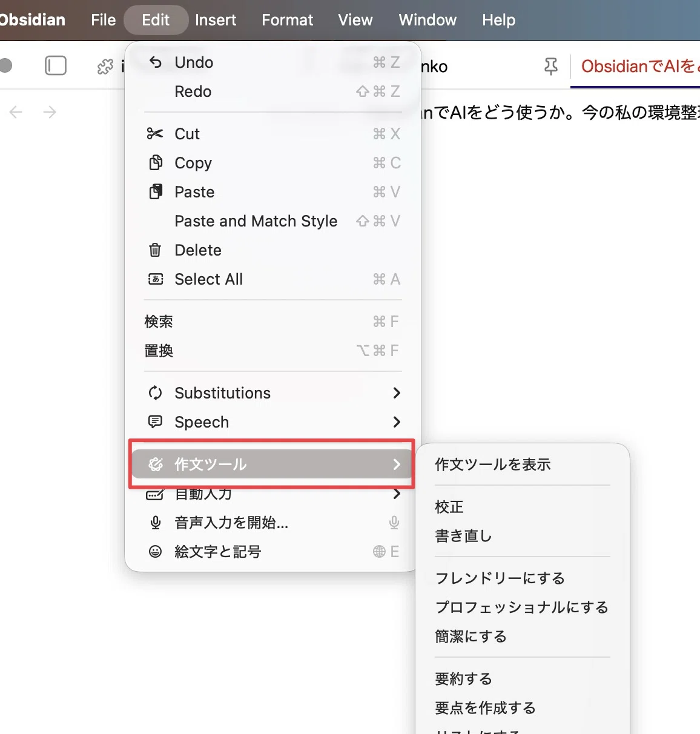Click the Substitutions cycle icon
Image resolution: width=700 pixels, height=734 pixels.
tap(156, 393)
